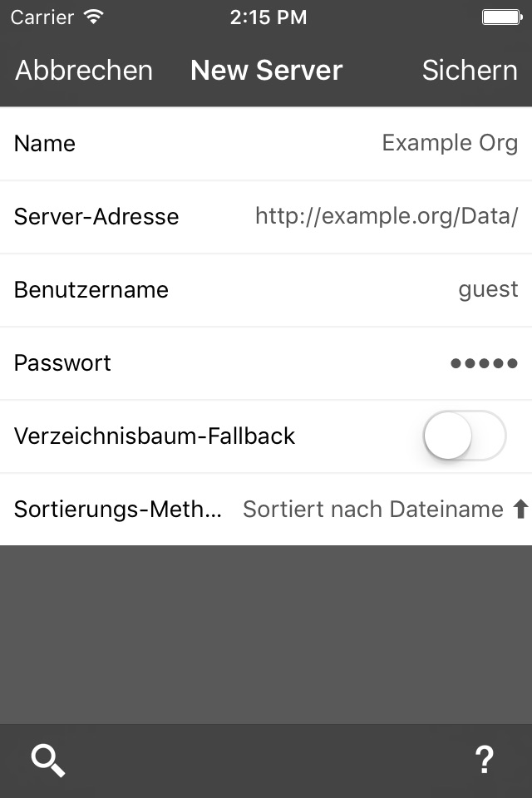
Task: Select 'Sortiert nach Dateiname' value
Action: coord(372,510)
